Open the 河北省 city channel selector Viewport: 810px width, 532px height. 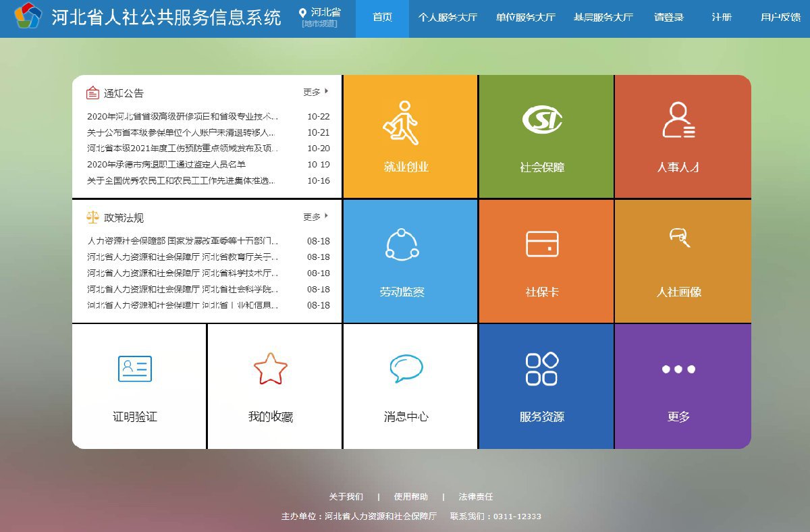click(x=320, y=18)
